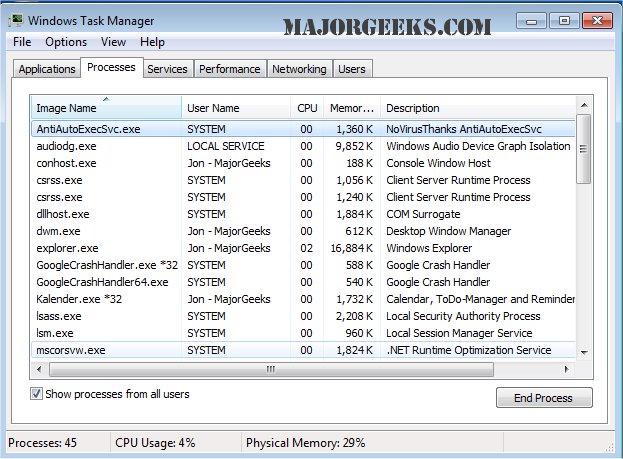623x459 pixels.
Task: Select the AntiAutoExecSvc.exe process row
Action: click(x=303, y=129)
